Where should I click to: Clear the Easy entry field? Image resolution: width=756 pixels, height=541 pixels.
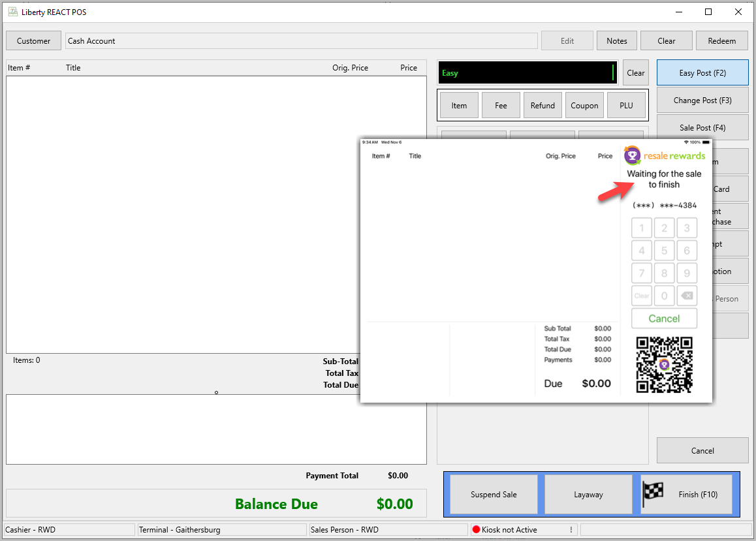(635, 72)
